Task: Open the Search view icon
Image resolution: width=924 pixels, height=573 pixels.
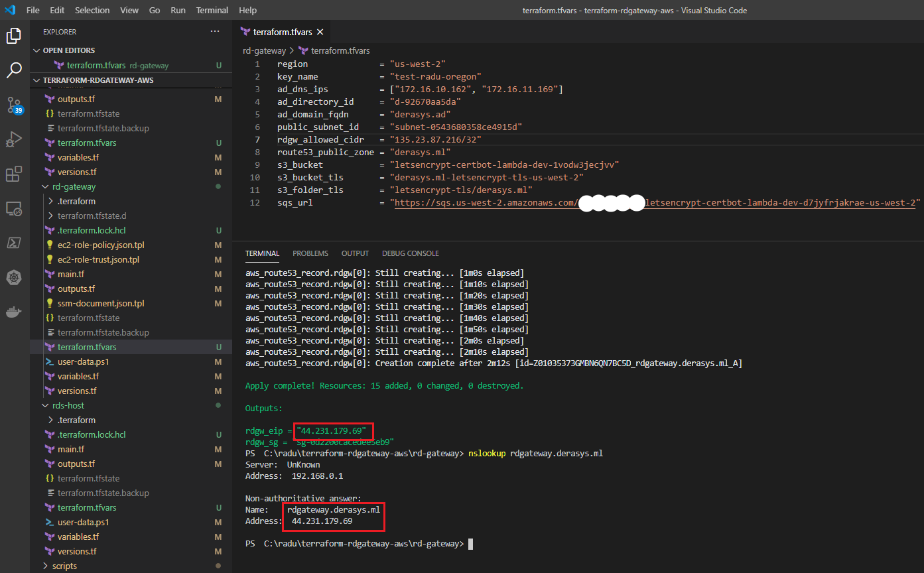Action: click(x=14, y=70)
